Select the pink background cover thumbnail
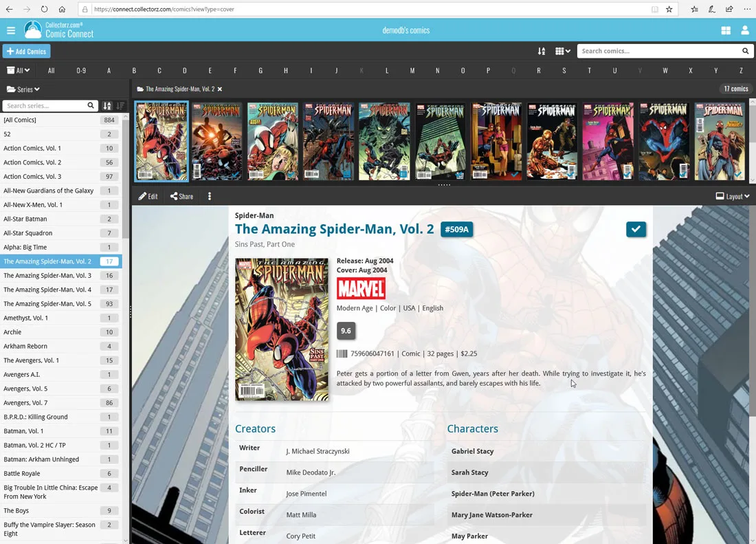756x544 pixels. (x=608, y=141)
